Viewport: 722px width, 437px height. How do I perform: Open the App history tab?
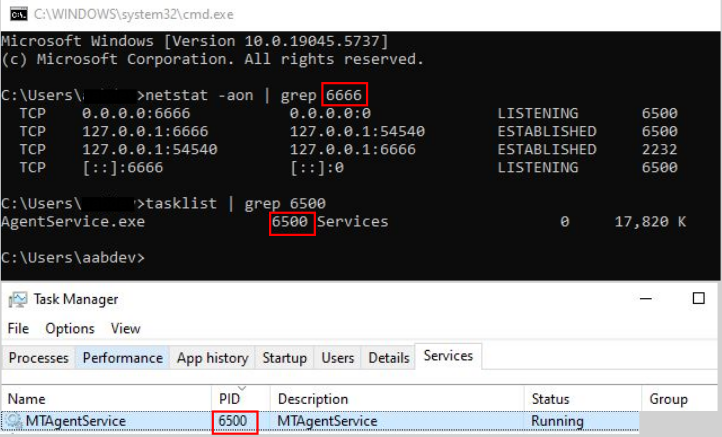coord(212,357)
